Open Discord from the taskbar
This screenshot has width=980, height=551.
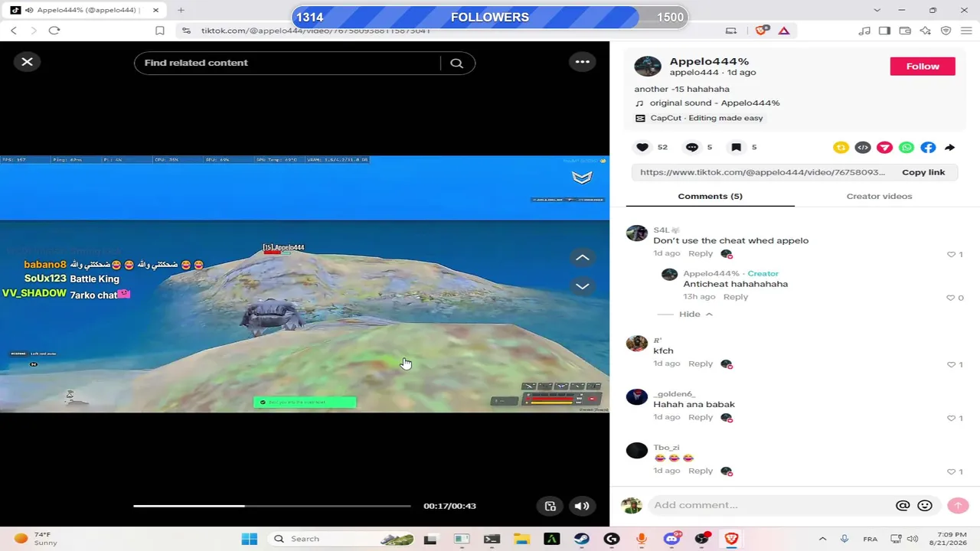click(672, 539)
